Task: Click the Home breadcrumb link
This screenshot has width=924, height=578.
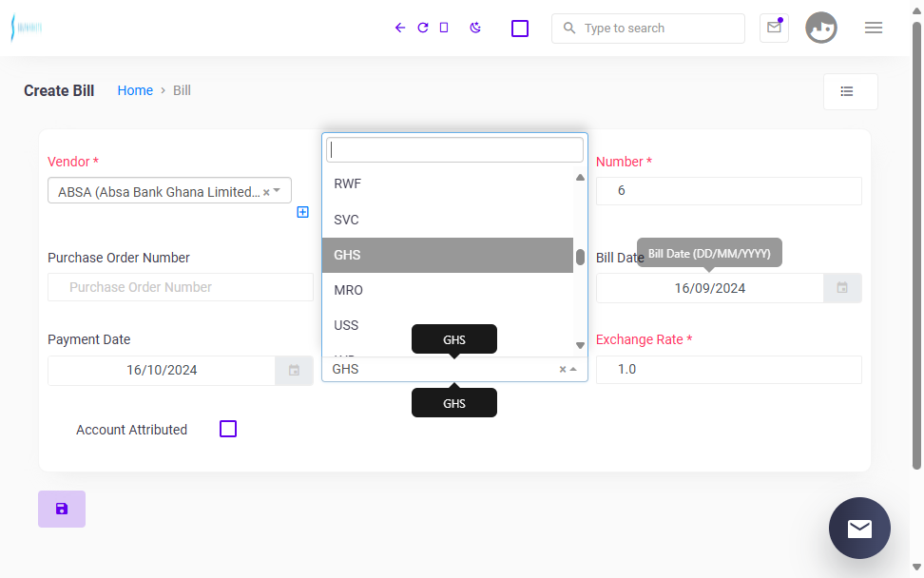Action: 135,90
